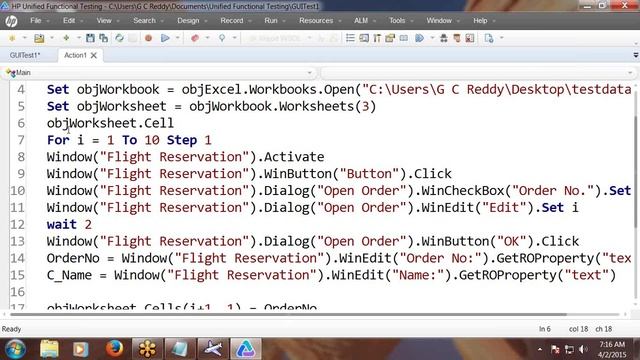This screenshot has height=360, width=640.
Task: Save the test with the floppy disk icon
Action: click(x=90, y=38)
